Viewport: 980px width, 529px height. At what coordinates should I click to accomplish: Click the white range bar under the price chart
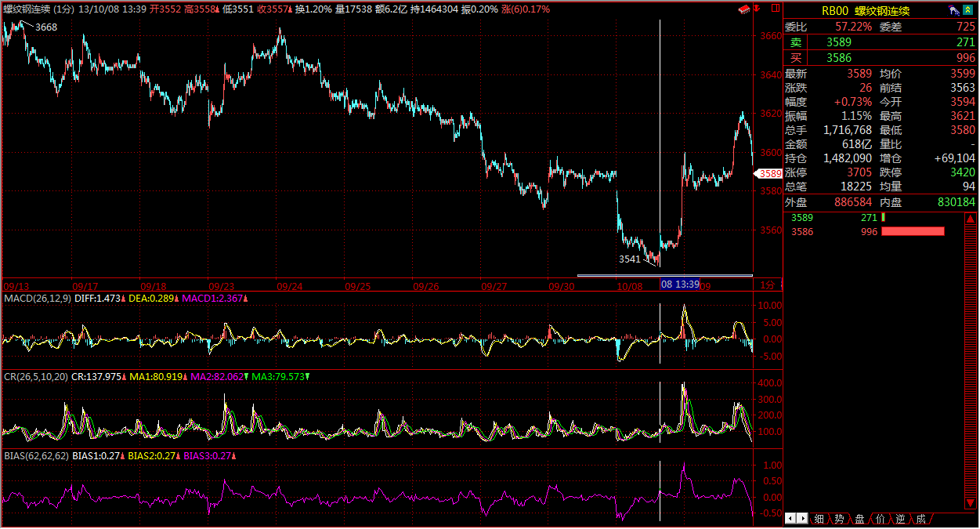click(664, 275)
